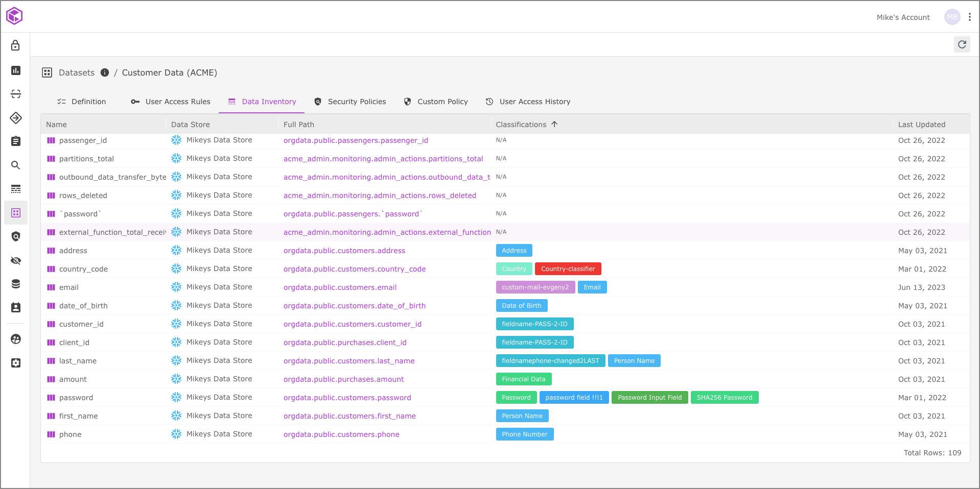Select the green Financial Data tag
The width and height of the screenshot is (980, 489).
[x=523, y=379]
